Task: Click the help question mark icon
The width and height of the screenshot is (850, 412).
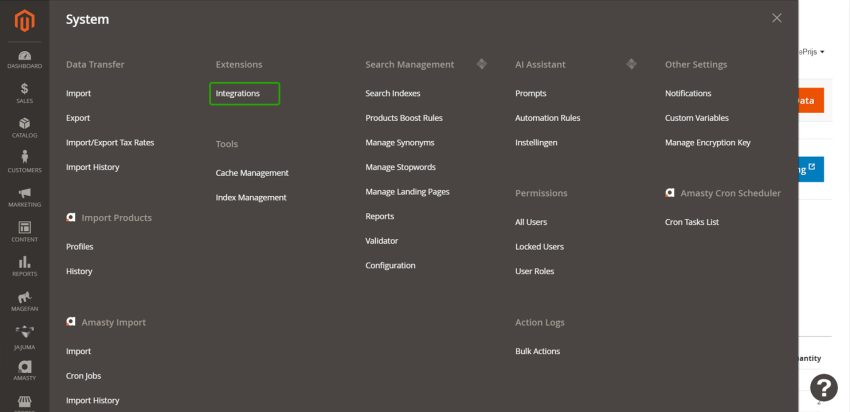Action: [x=823, y=388]
